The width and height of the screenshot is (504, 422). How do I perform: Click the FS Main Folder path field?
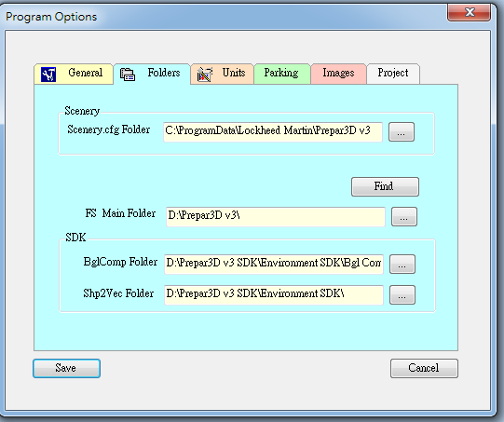[276, 217]
